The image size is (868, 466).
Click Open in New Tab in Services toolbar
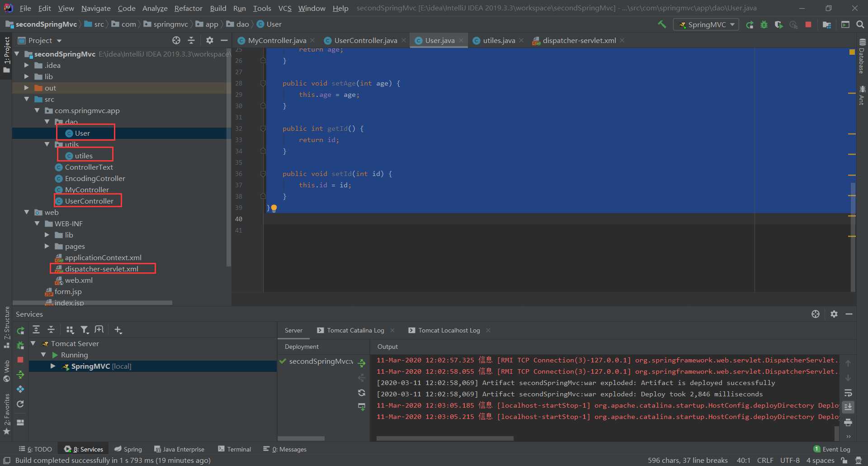[x=99, y=329]
